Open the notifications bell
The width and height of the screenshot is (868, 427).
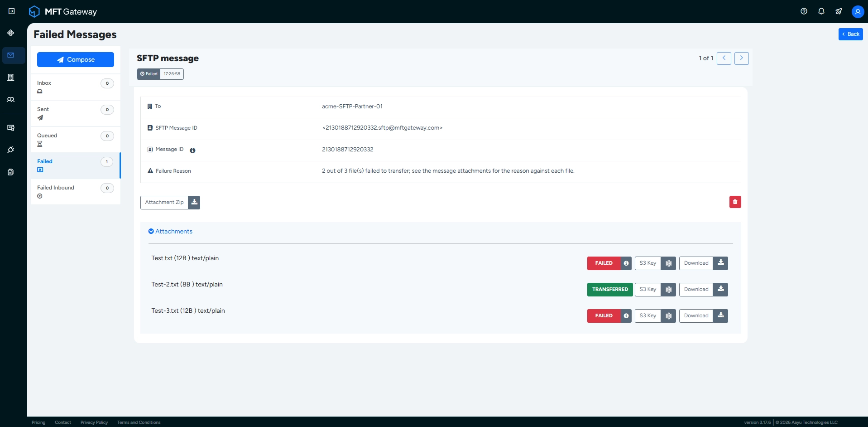(x=821, y=11)
